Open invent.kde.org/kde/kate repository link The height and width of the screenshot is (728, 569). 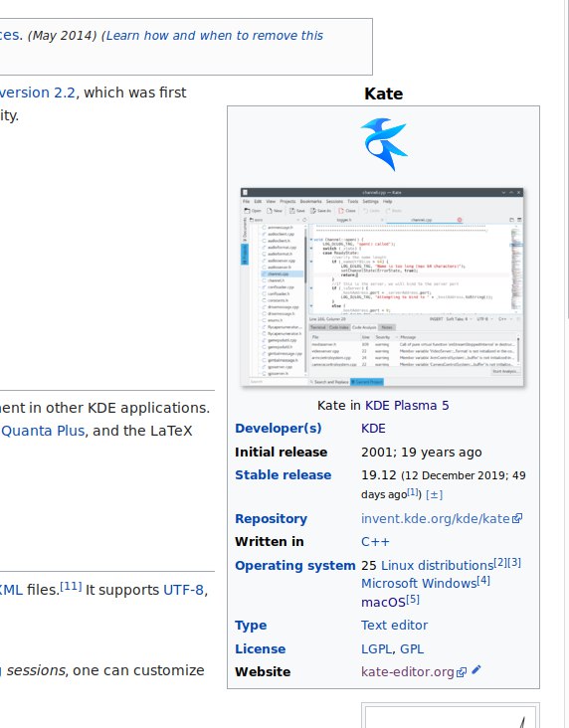pyautogui.click(x=436, y=518)
